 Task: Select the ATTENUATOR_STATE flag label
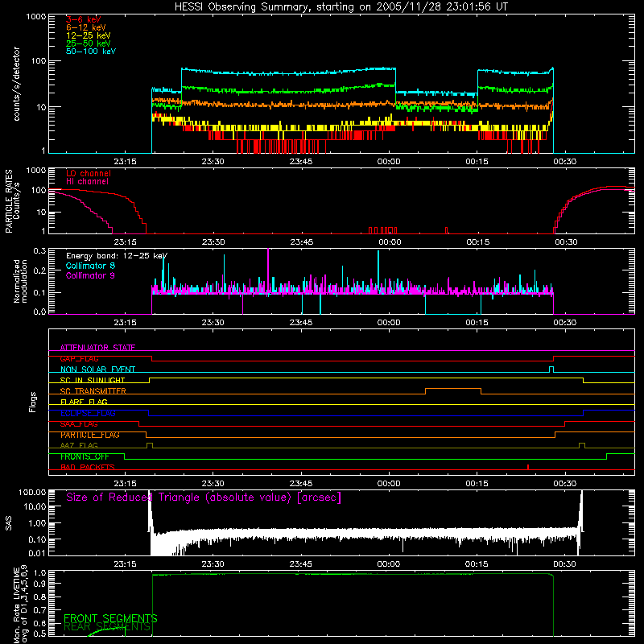(x=97, y=348)
